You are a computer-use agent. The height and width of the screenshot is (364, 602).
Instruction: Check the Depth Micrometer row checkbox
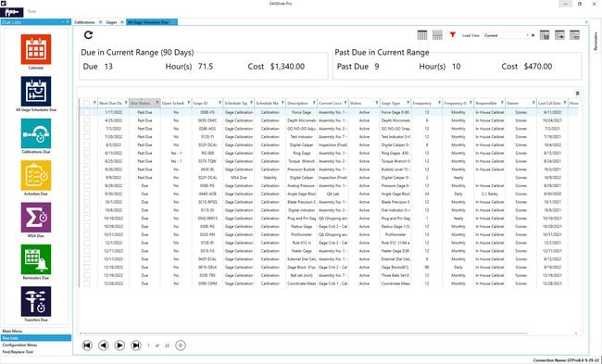pyautogui.click(x=87, y=120)
